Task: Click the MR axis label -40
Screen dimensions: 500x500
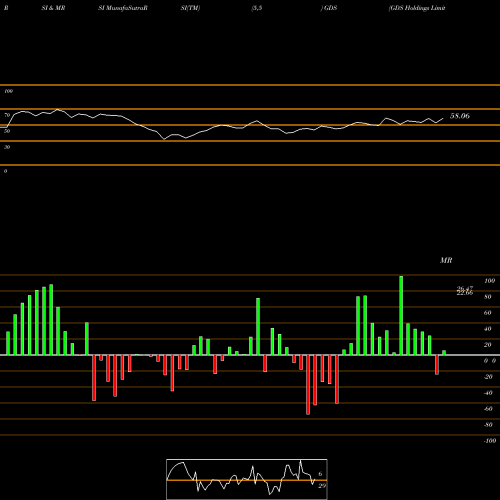Action: point(488,393)
